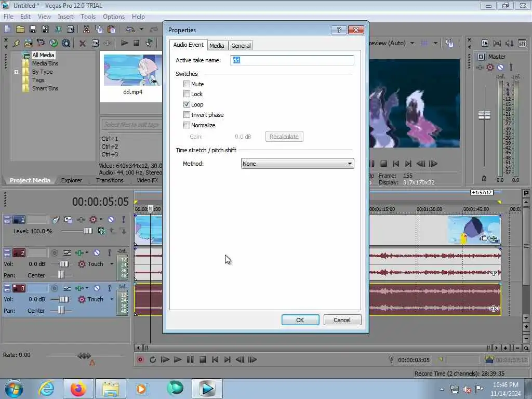Toggle the Invert phase checkbox
This screenshot has height=399, width=532.
coord(187,115)
